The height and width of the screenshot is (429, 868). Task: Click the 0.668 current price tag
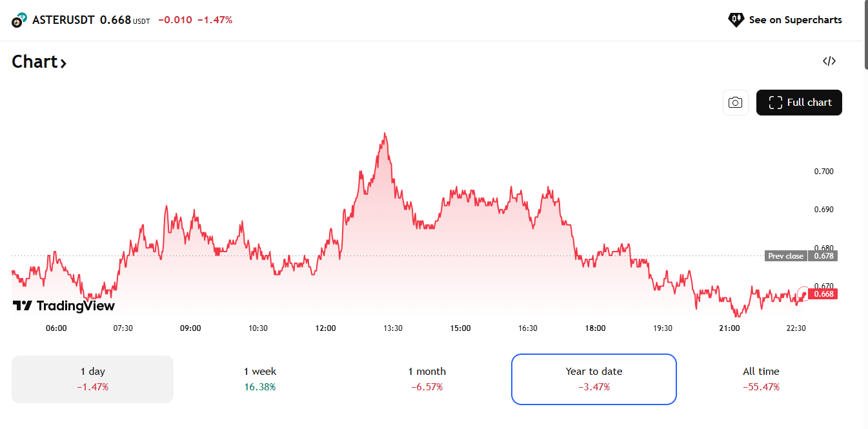point(823,294)
